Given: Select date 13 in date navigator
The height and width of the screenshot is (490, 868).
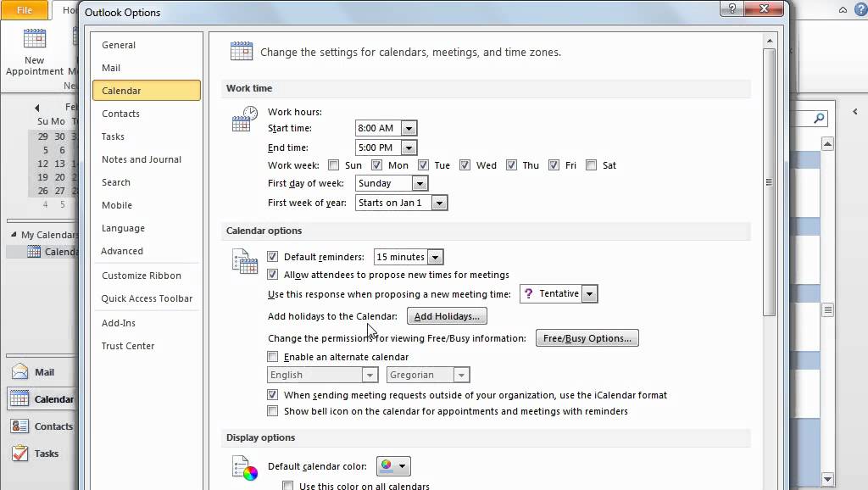Looking at the screenshot, I should pos(59,164).
